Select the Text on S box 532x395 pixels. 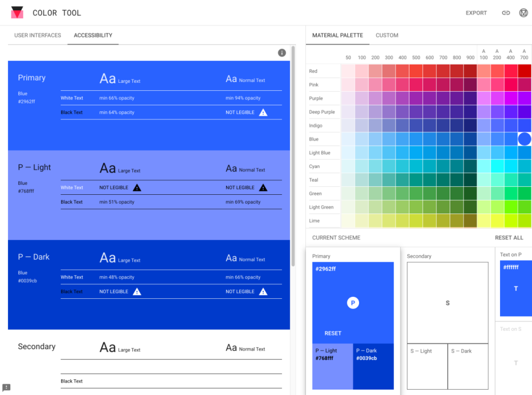pos(516,363)
